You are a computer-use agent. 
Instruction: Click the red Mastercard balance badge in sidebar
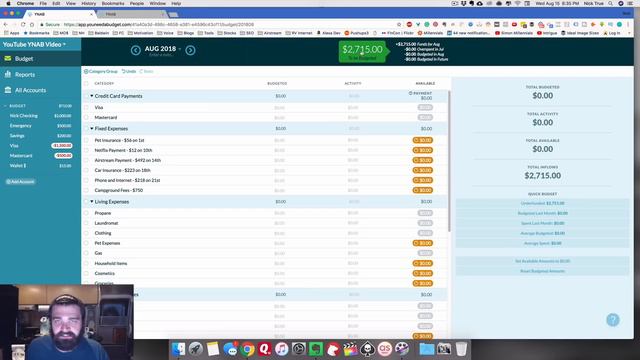click(x=63, y=156)
